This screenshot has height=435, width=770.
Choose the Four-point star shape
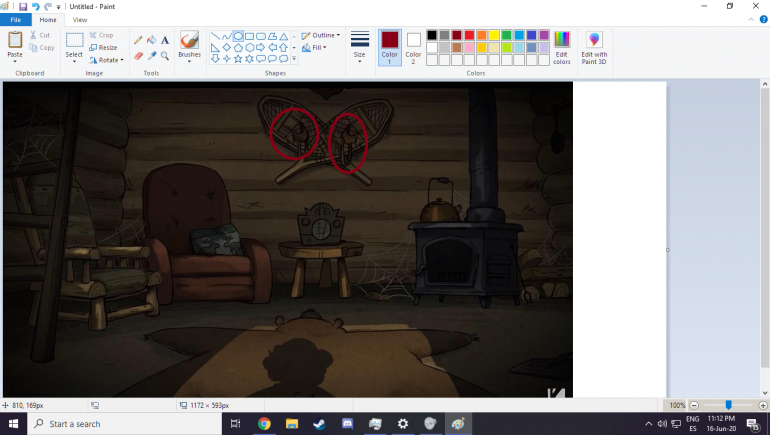(226, 59)
